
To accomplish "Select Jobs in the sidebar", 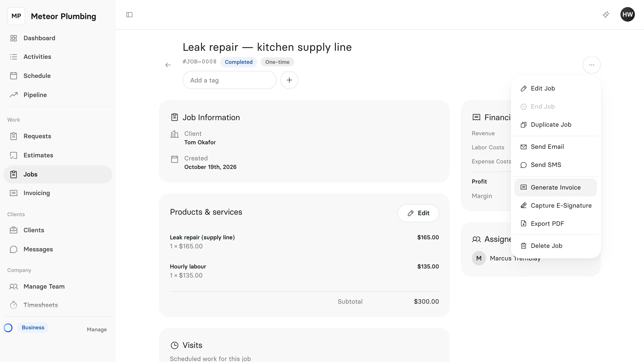I will pos(58,174).
